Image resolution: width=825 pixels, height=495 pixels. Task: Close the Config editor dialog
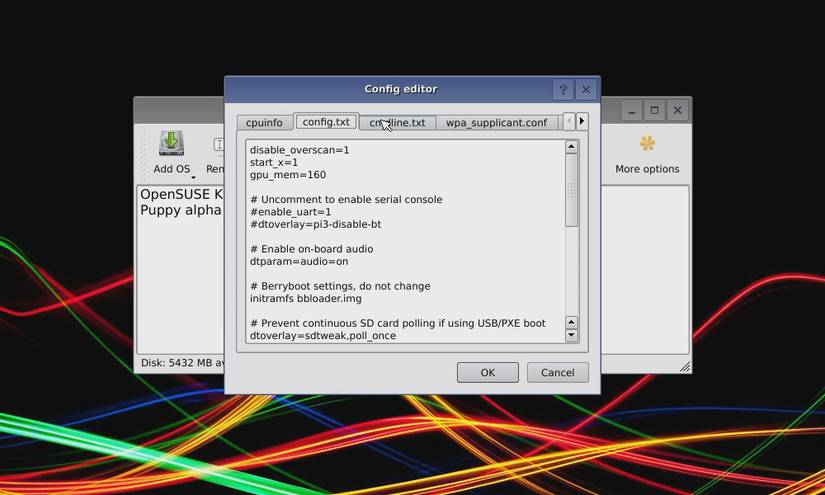pyautogui.click(x=586, y=90)
